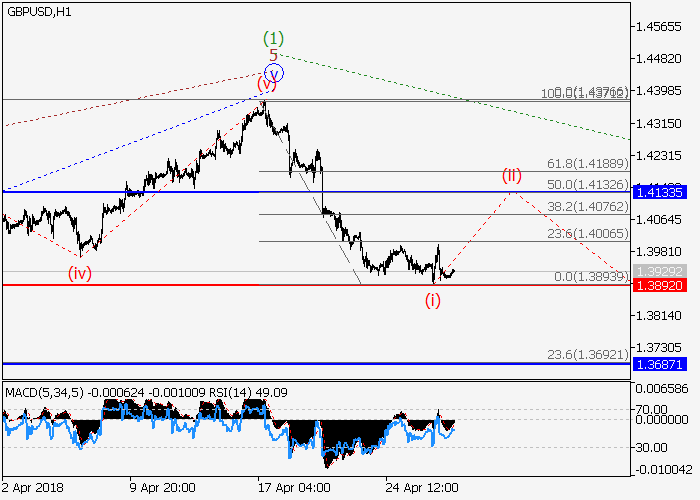Click the 2 Apr 2018 date label
Screen dimensions: 700x500
tap(33, 487)
